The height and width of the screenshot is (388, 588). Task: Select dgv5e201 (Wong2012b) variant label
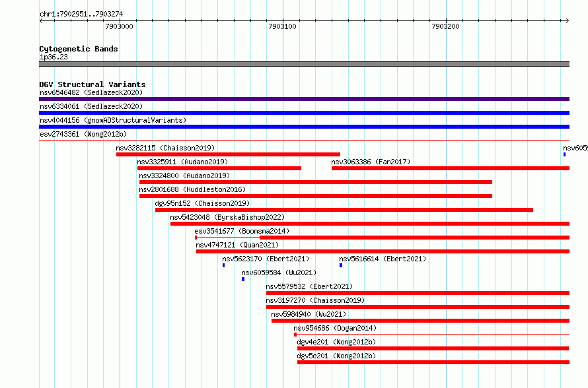coord(336,356)
